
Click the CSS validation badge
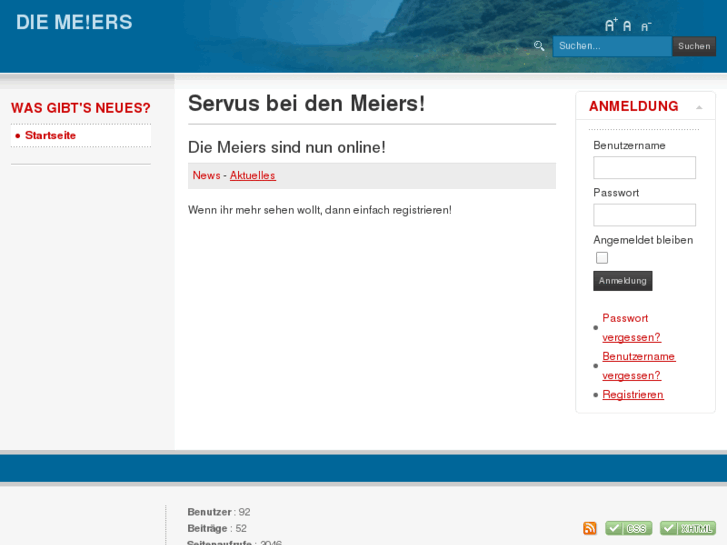(x=629, y=528)
